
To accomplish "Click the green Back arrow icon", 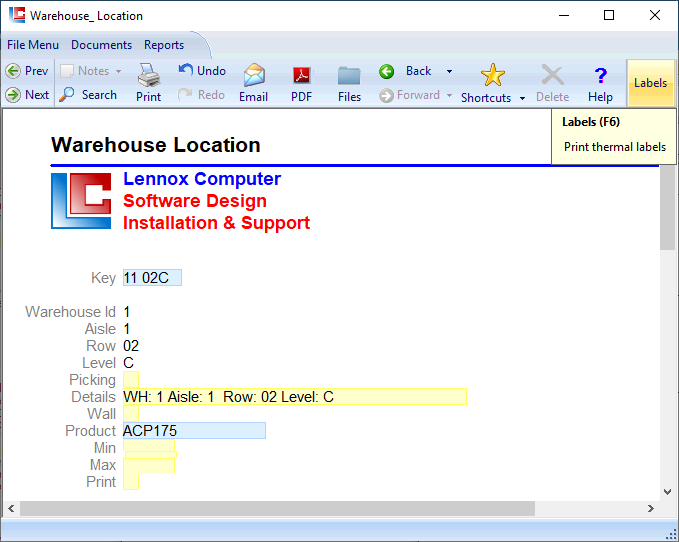I will coord(387,71).
